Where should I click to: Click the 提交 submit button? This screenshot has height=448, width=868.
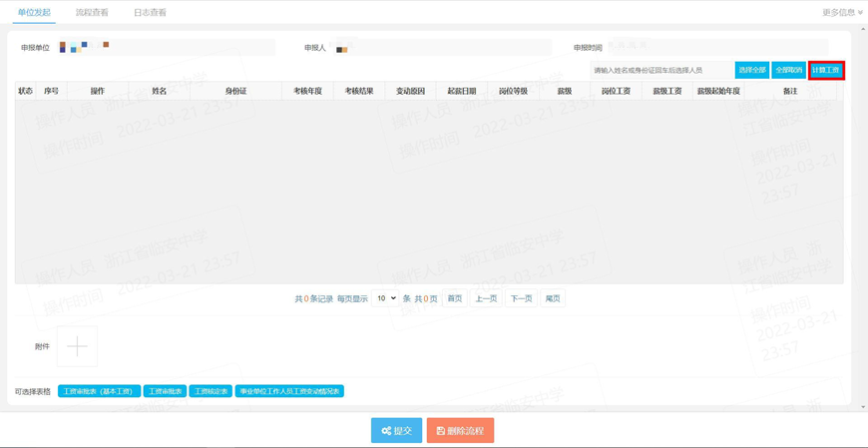click(396, 431)
